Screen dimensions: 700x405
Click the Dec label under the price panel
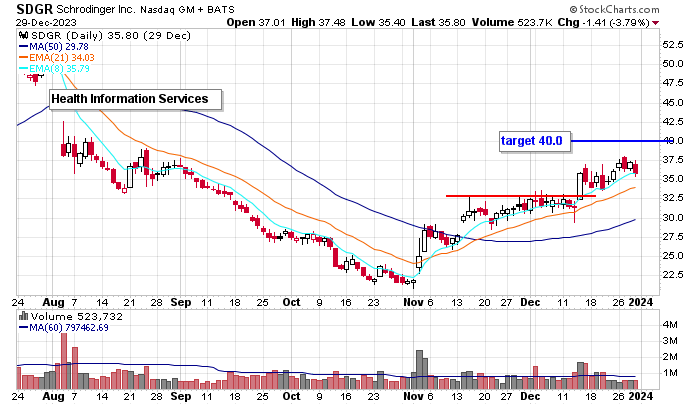(530, 302)
